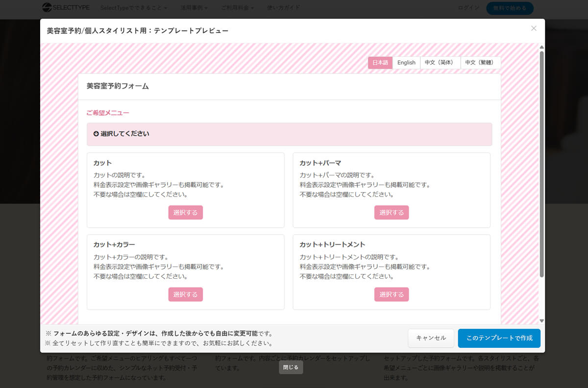Click scrollbar up arrow in preview
588x388 pixels.
[541, 48]
